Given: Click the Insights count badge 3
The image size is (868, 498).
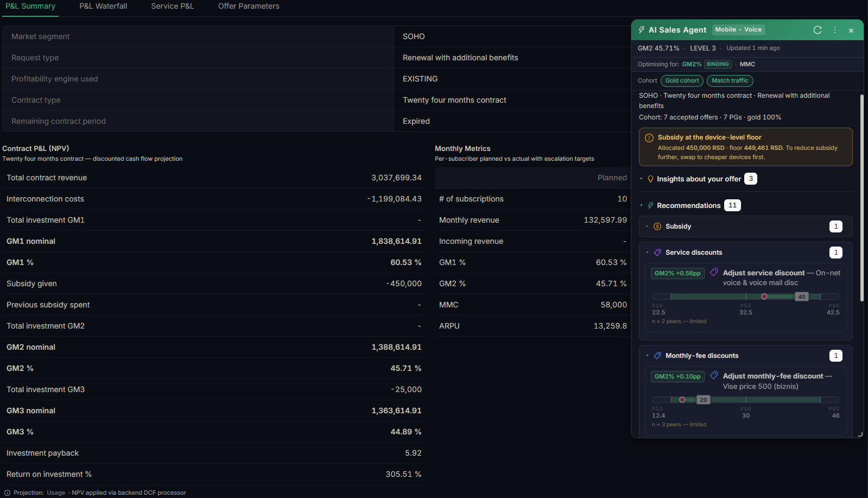Looking at the screenshot, I should point(751,179).
